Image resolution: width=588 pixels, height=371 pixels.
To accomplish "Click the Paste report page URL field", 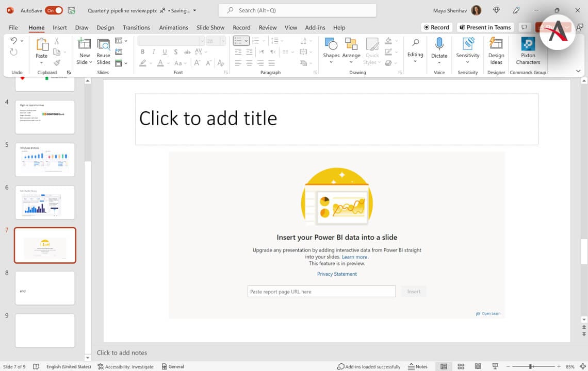I will pos(321,292).
